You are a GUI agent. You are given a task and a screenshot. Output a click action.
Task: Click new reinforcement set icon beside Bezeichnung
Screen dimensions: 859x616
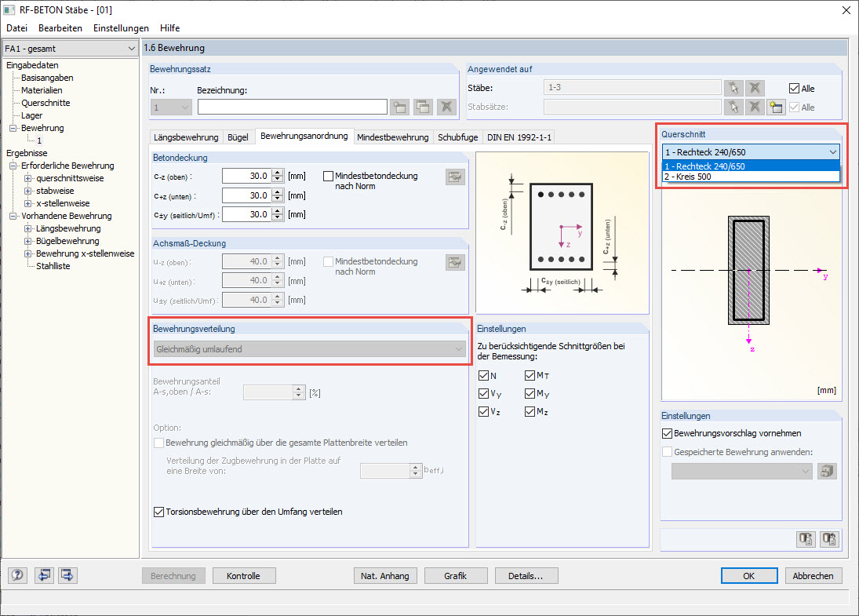(400, 107)
